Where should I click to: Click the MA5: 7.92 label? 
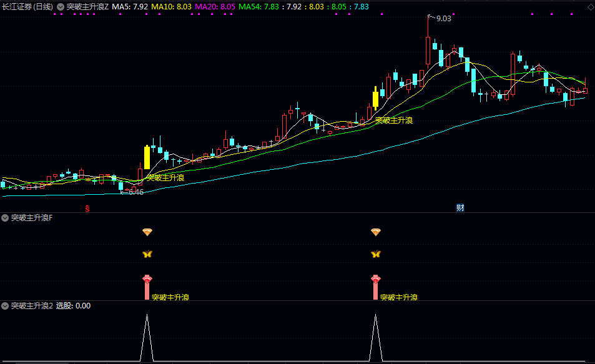130,7
